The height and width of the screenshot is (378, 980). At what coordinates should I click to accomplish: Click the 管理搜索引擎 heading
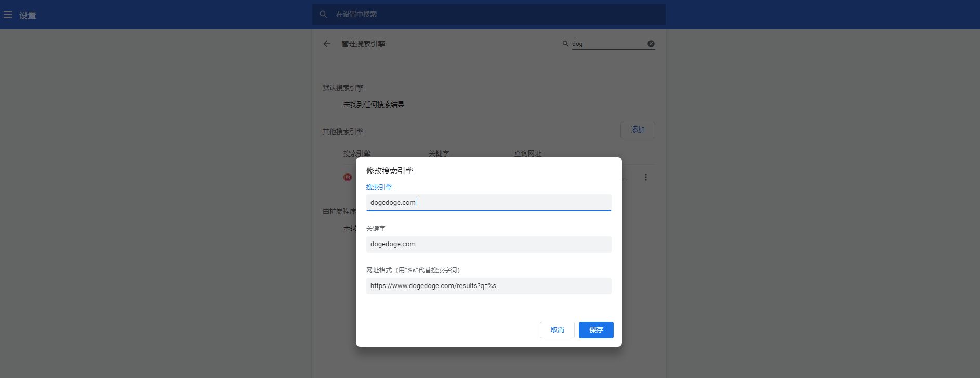tap(363, 44)
